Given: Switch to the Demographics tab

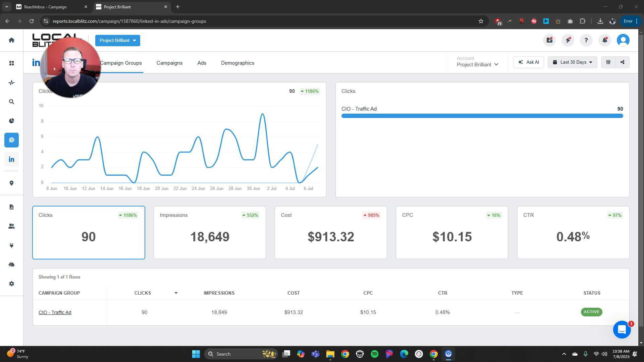Looking at the screenshot, I should [x=237, y=63].
